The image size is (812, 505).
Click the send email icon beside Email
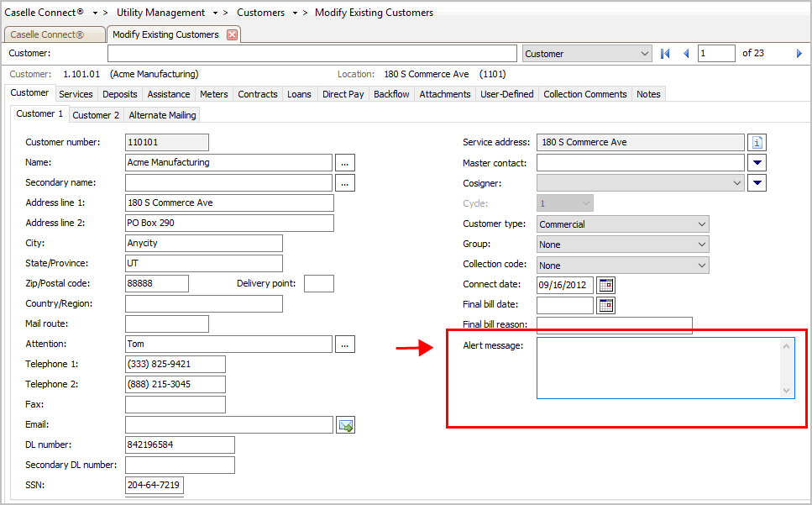[345, 426]
